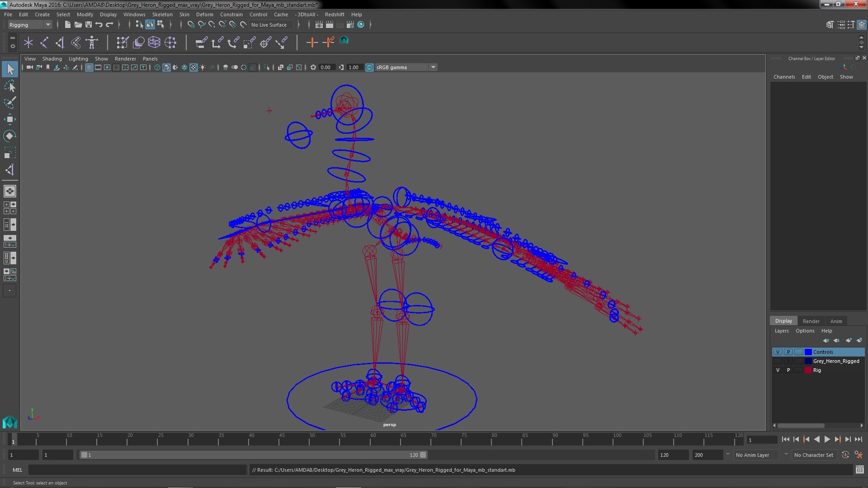This screenshot has width=868, height=488.
Task: Play animation forwards
Action: 827,439
